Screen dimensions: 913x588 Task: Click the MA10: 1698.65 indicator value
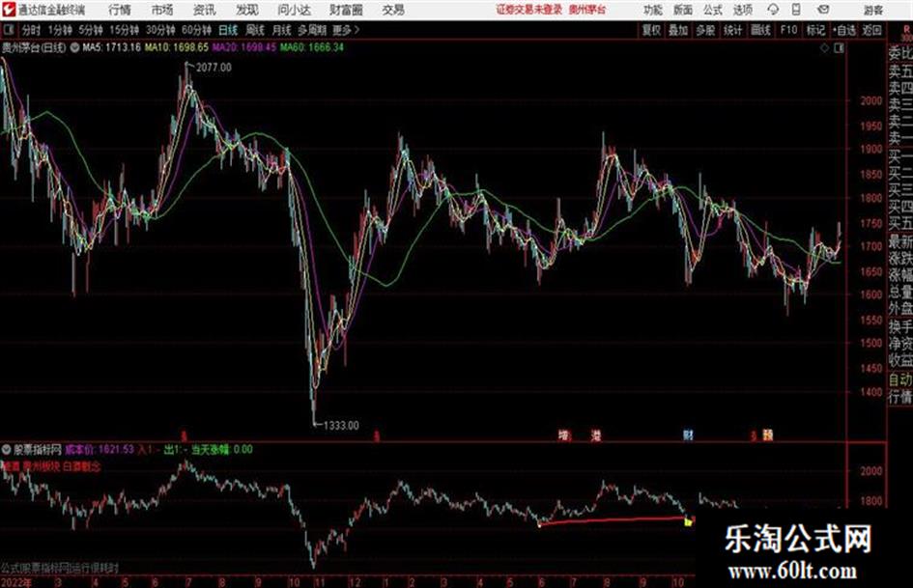point(177,47)
